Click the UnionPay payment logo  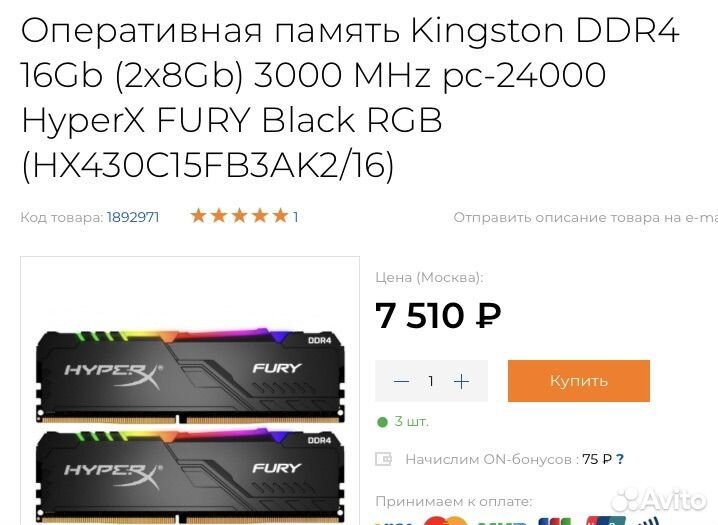pyautogui.click(x=606, y=521)
